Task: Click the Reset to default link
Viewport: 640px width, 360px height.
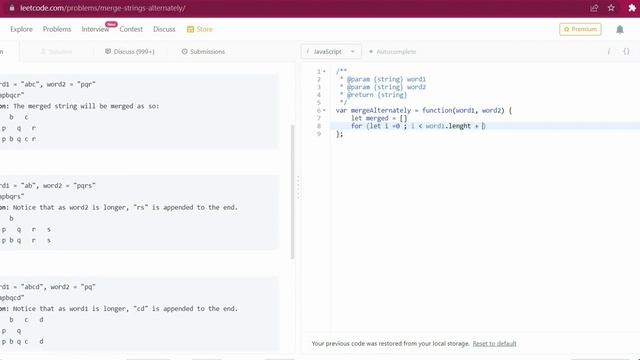Action: point(494,344)
